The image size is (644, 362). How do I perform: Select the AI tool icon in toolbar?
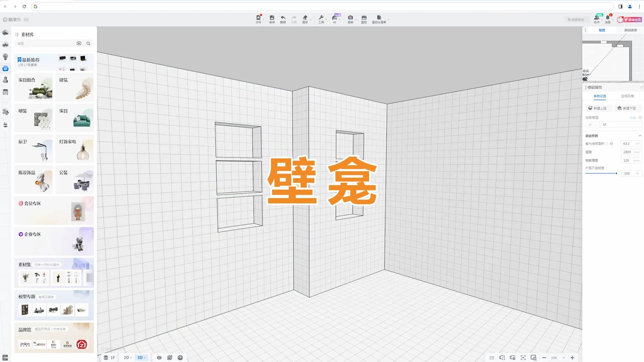[335, 19]
